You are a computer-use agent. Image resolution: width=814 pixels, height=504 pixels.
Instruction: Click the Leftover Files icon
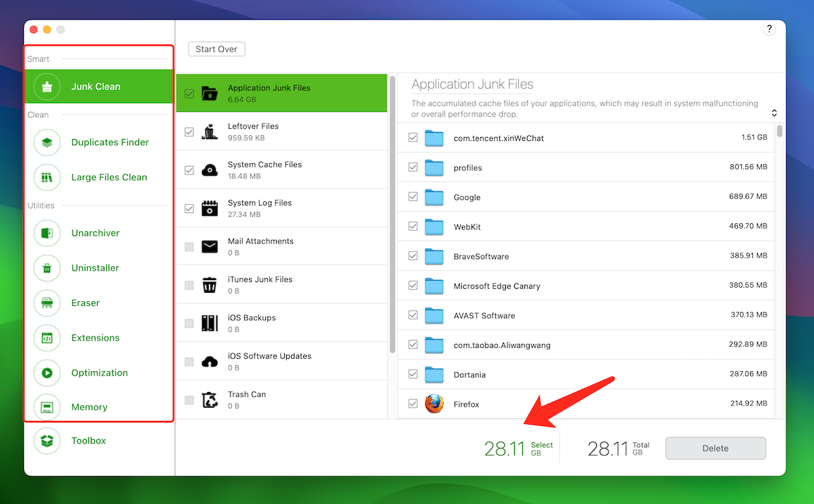(x=210, y=132)
